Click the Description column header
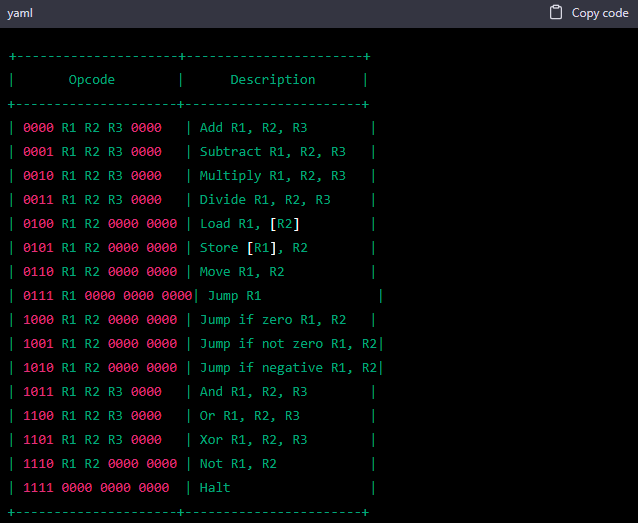 272,80
